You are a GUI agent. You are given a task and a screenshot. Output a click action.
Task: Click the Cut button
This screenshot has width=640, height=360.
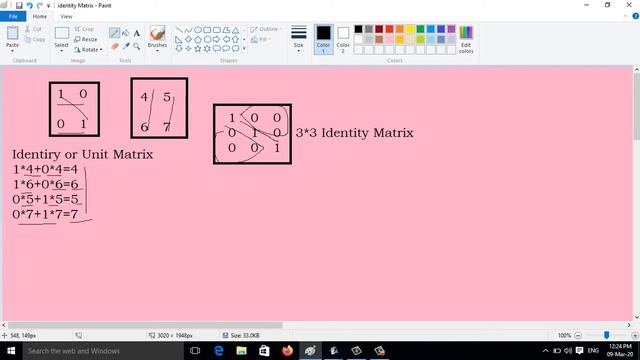[x=33, y=29]
